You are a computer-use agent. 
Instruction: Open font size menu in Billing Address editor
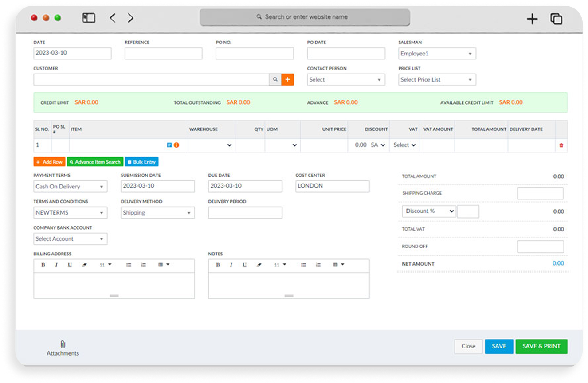click(105, 265)
